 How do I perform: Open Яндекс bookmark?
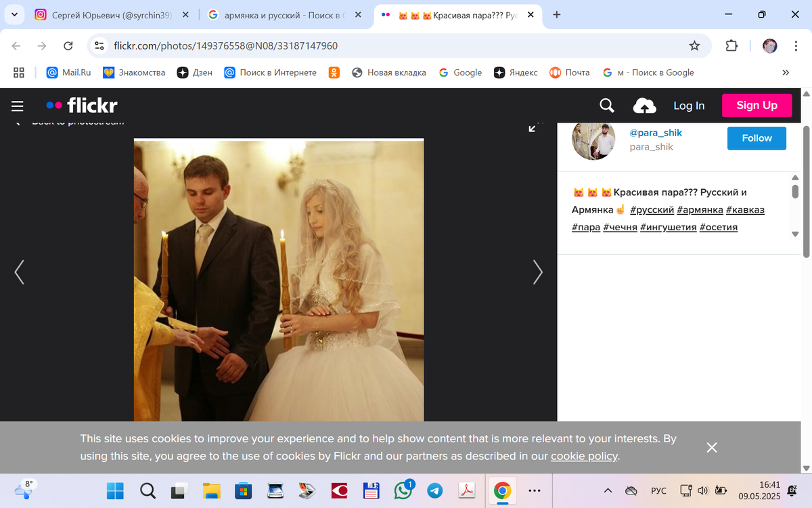pos(516,72)
